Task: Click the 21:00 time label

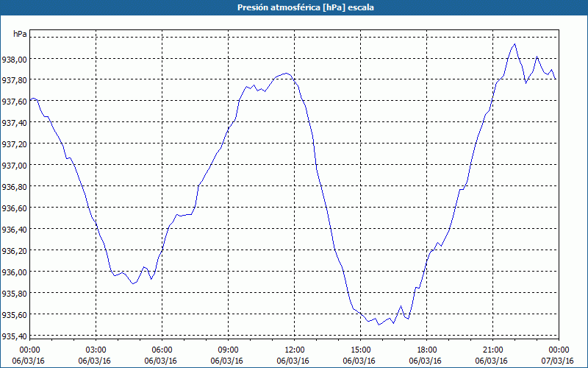Action: pos(492,350)
